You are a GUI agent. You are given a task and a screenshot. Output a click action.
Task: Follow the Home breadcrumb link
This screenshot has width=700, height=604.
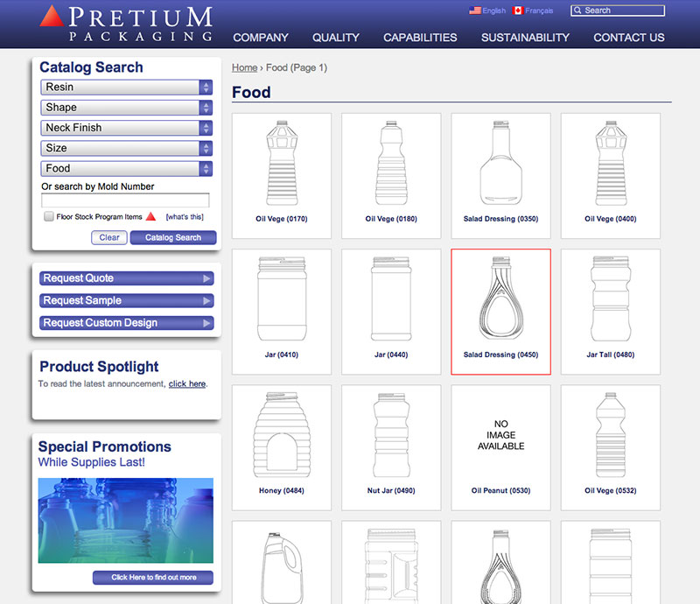point(244,67)
